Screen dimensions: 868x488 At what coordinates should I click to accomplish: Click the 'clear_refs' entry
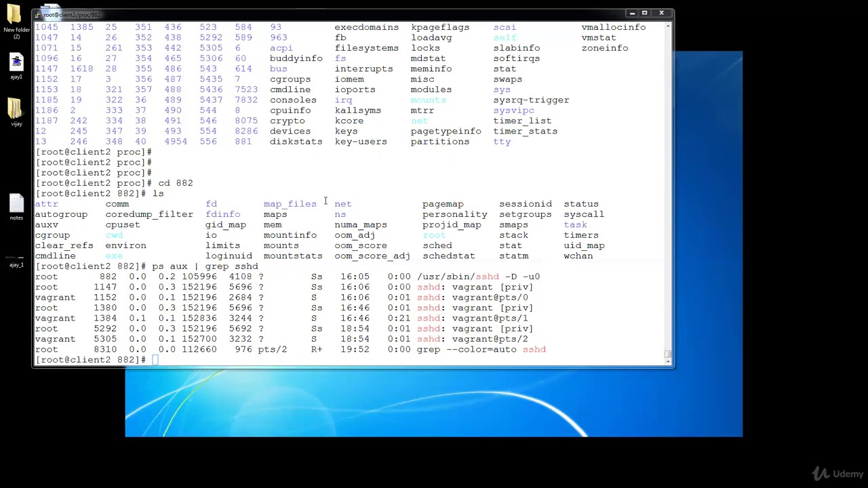point(64,245)
